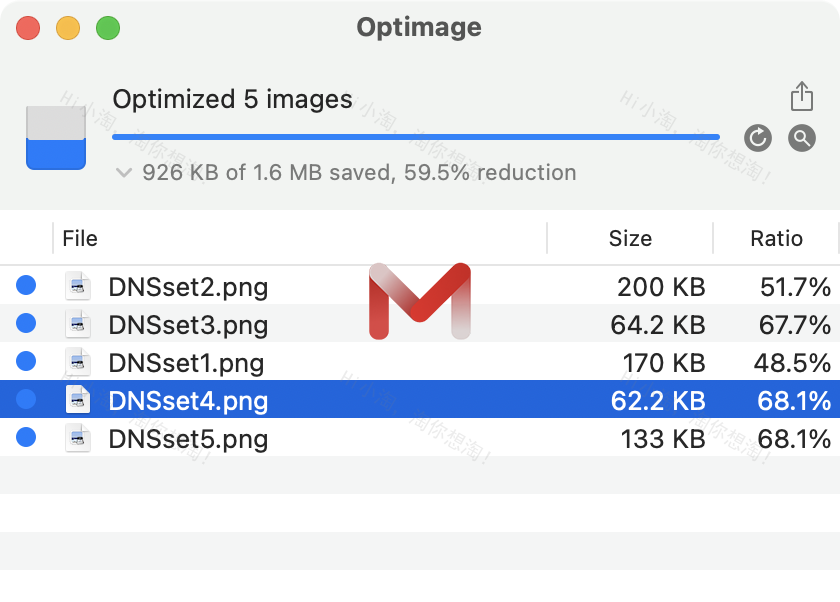Click the share/export icon
Viewport: 840px width, 602px height.
[x=803, y=97]
